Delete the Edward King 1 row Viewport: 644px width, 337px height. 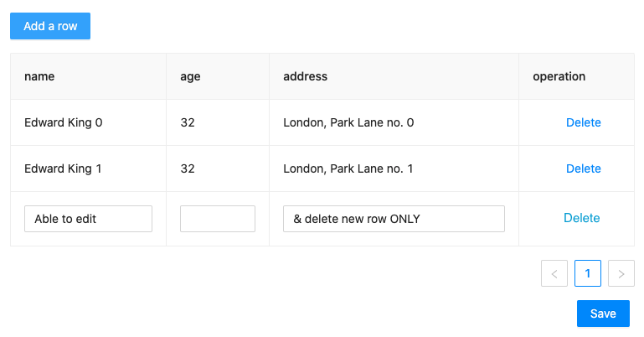[x=583, y=168]
